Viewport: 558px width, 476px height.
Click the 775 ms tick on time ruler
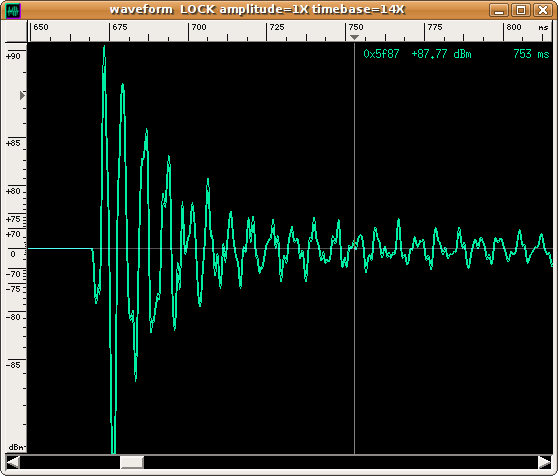coord(424,32)
